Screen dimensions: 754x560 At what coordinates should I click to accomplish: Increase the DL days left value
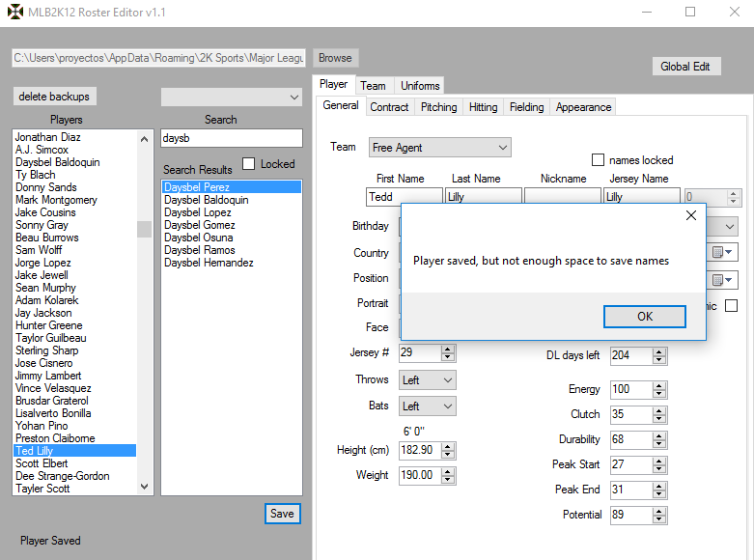click(659, 352)
